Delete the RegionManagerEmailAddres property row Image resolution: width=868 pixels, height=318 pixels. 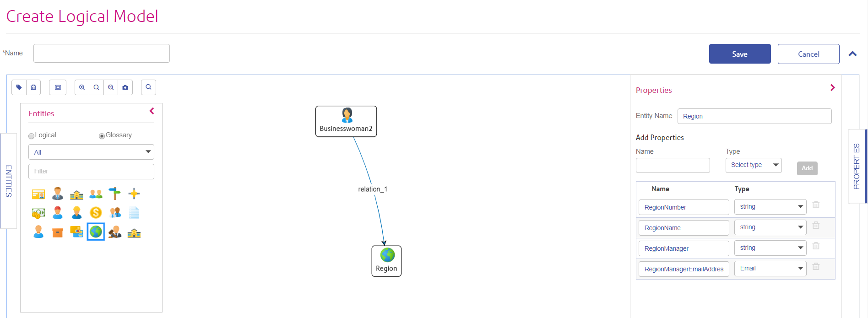point(816,267)
